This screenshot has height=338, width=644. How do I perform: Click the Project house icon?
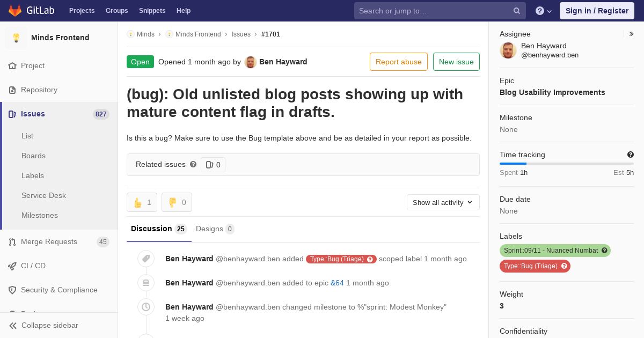(x=12, y=65)
